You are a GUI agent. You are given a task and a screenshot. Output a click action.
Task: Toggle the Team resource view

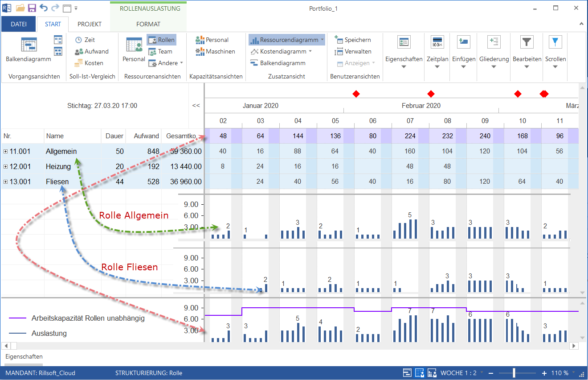click(x=160, y=51)
